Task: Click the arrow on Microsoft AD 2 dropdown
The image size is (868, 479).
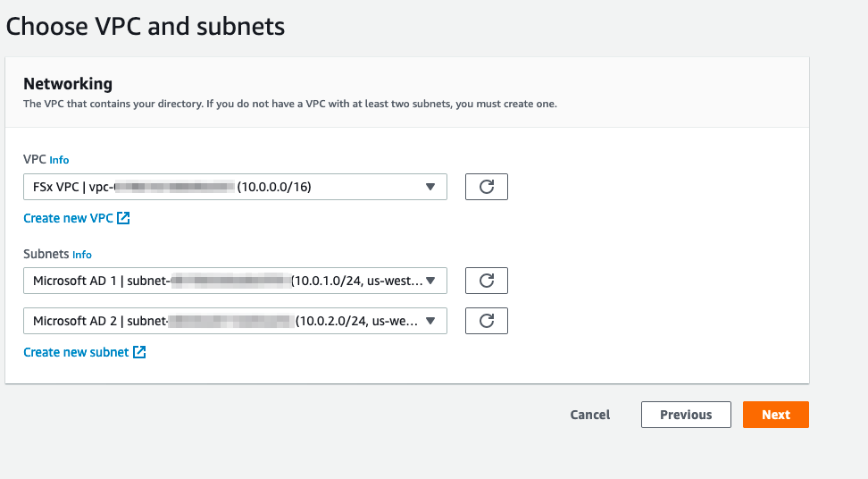Action: (x=430, y=321)
